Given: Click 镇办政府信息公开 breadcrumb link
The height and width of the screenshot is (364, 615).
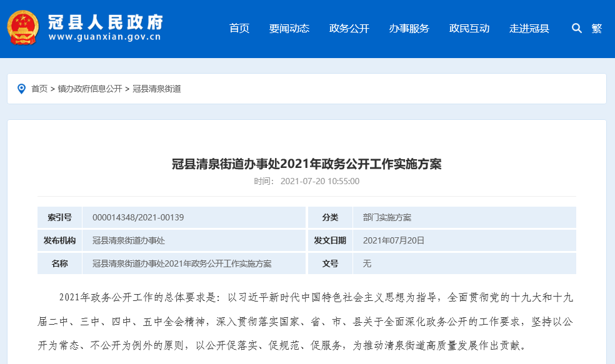Looking at the screenshot, I should coord(90,89).
